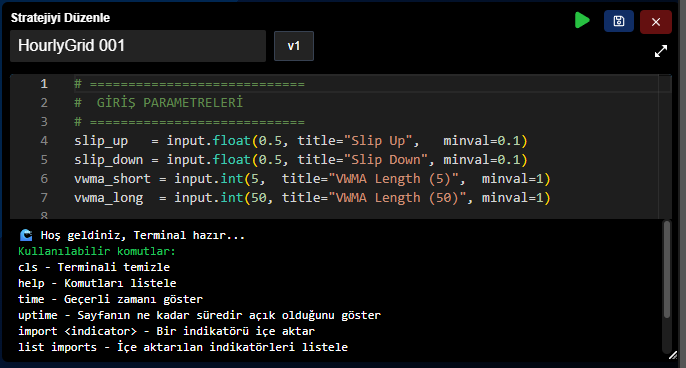Click the 'help - Komutları listele' line
This screenshot has height=368, width=686.
97,283
